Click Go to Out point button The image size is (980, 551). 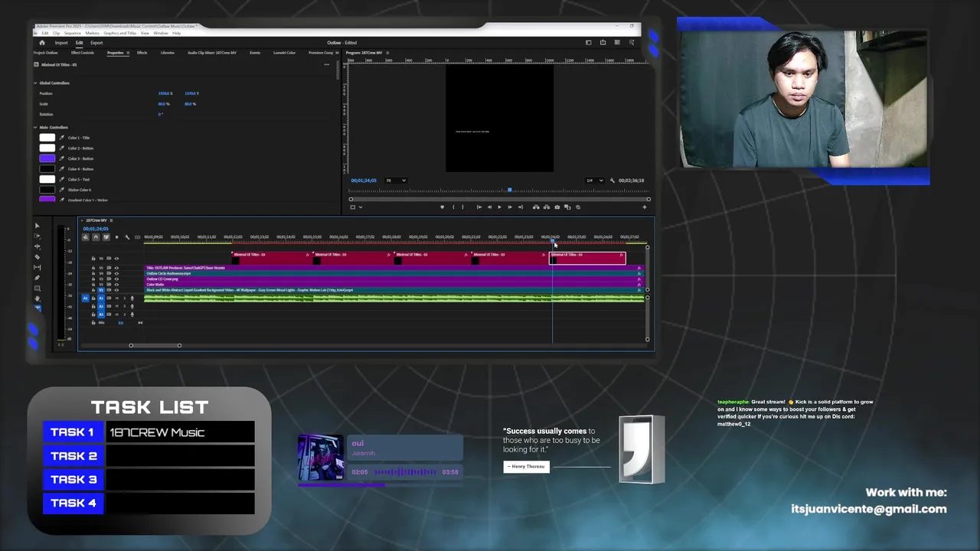[521, 207]
